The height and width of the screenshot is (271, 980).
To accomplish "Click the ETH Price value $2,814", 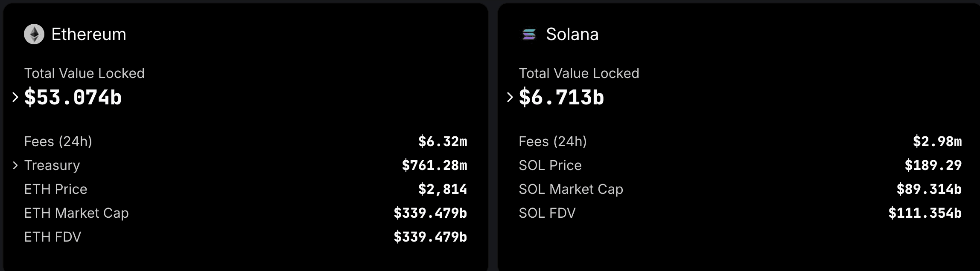I will pyautogui.click(x=443, y=189).
